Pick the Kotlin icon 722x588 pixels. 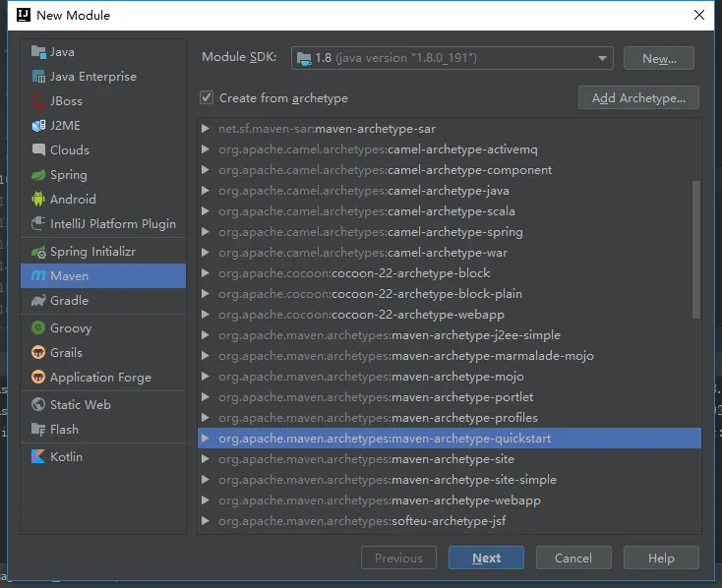tap(38, 457)
